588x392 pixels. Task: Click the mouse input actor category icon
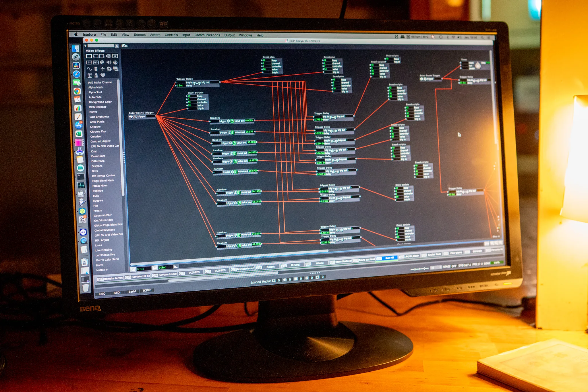[x=96, y=69]
